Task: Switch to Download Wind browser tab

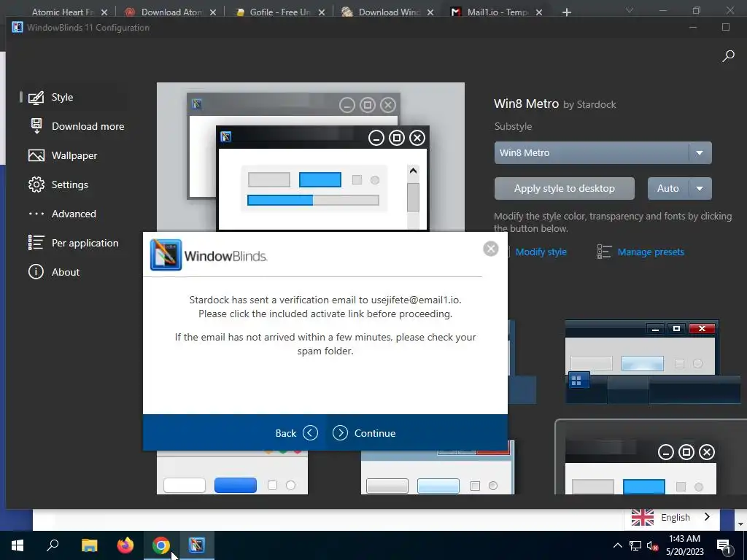Action: [x=389, y=12]
